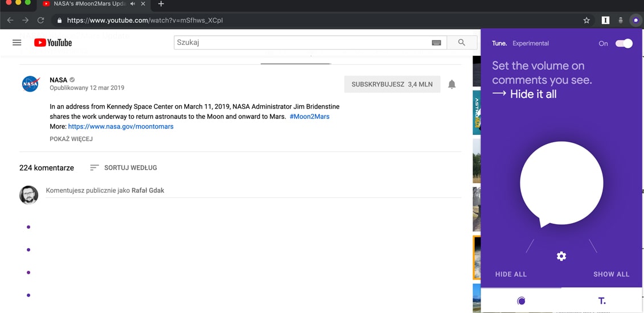
Task: Click the Tune extension icon in toolbar
Action: [635, 20]
